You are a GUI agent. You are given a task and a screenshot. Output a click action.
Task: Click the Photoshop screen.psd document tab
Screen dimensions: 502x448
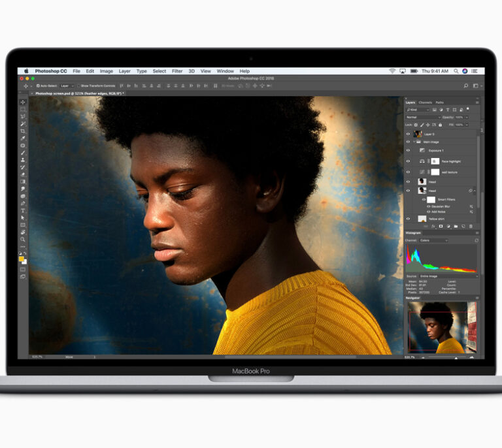77,93
